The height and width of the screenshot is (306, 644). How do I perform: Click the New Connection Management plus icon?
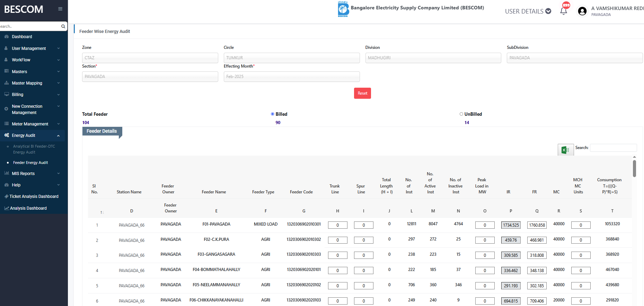6,109
